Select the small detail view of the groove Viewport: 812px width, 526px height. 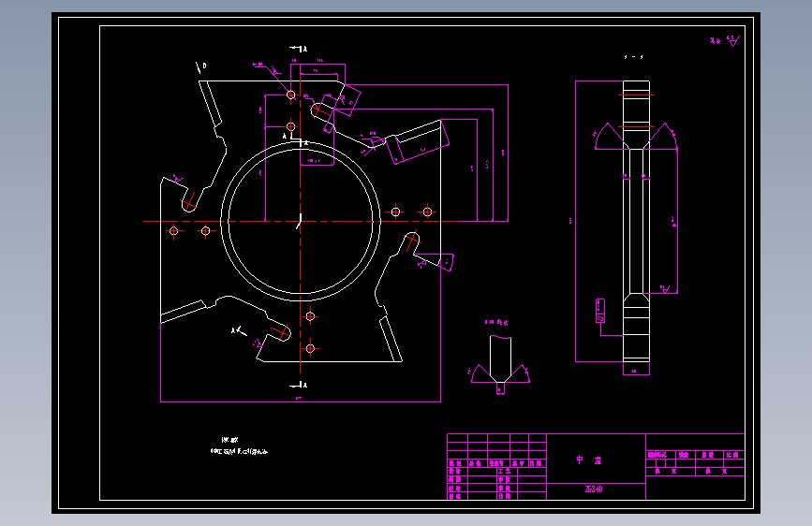click(500, 364)
